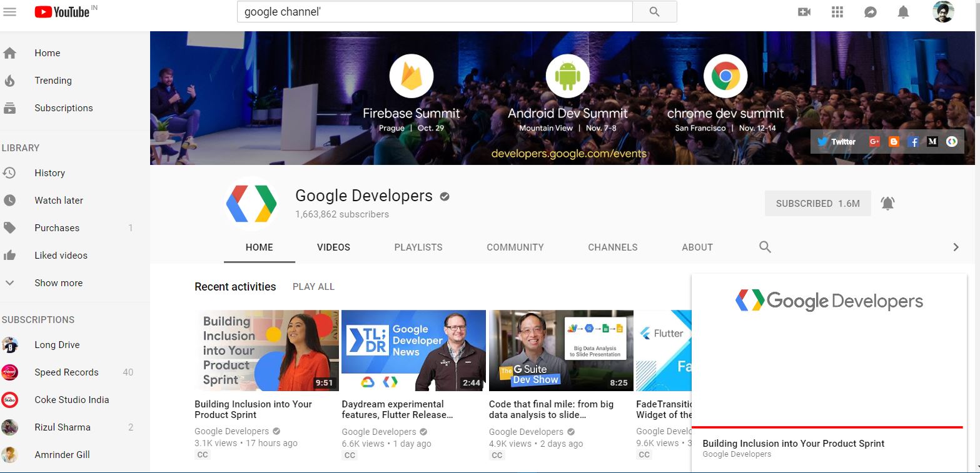The image size is (980, 473).
Task: Open the YouTube apps grid icon
Action: coord(837,12)
